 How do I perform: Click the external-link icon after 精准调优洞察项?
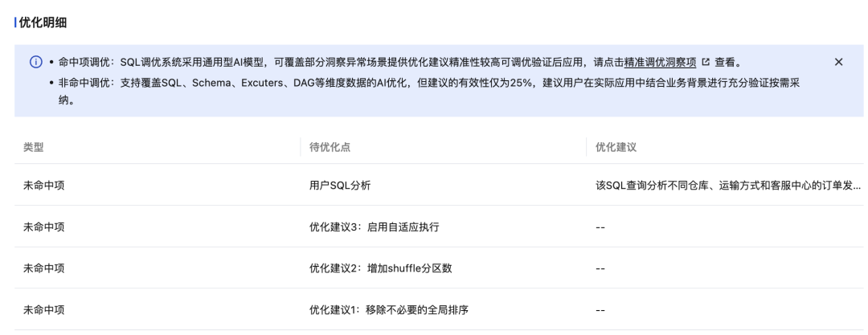tap(706, 62)
